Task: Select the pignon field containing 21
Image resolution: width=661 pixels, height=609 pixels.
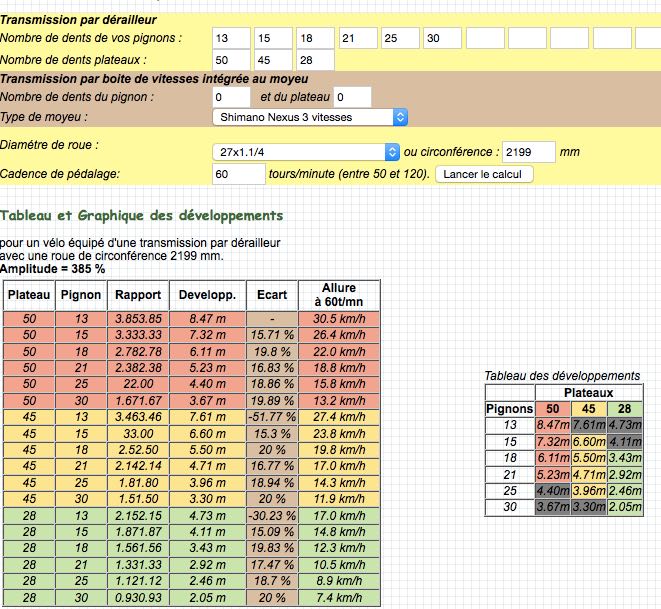Action: (x=358, y=38)
